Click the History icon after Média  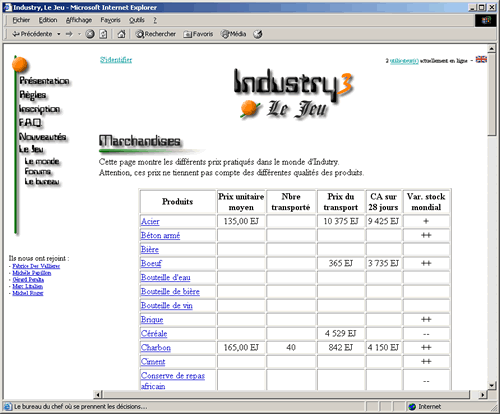point(258,34)
